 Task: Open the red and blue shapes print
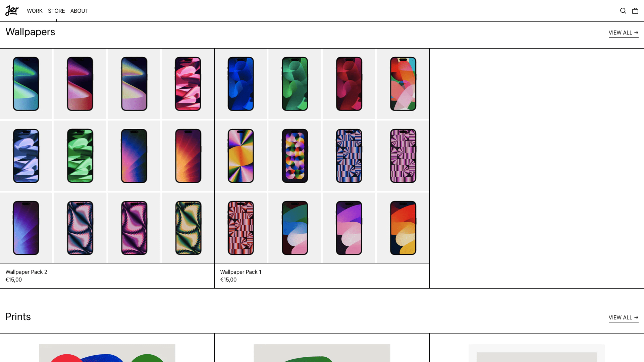click(107, 353)
